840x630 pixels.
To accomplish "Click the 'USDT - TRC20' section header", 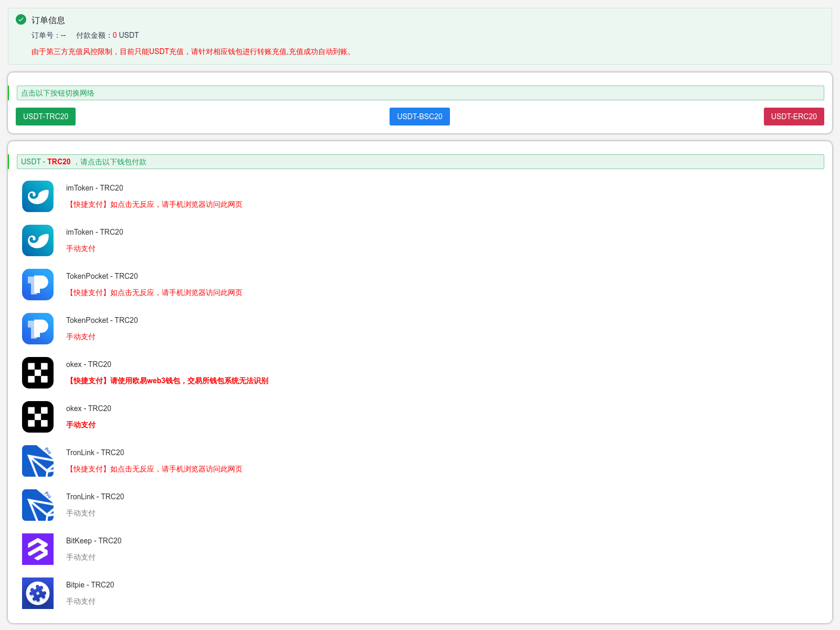I will [421, 162].
